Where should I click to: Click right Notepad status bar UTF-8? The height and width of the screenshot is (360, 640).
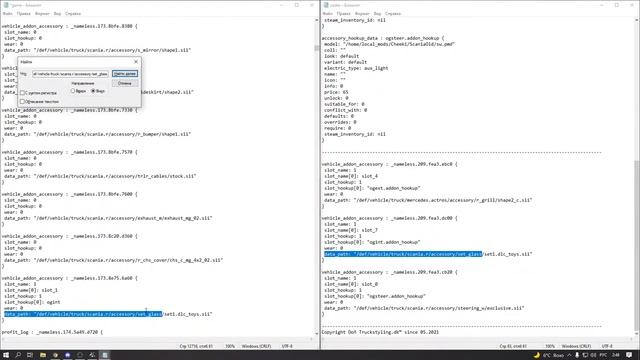pos(607,346)
